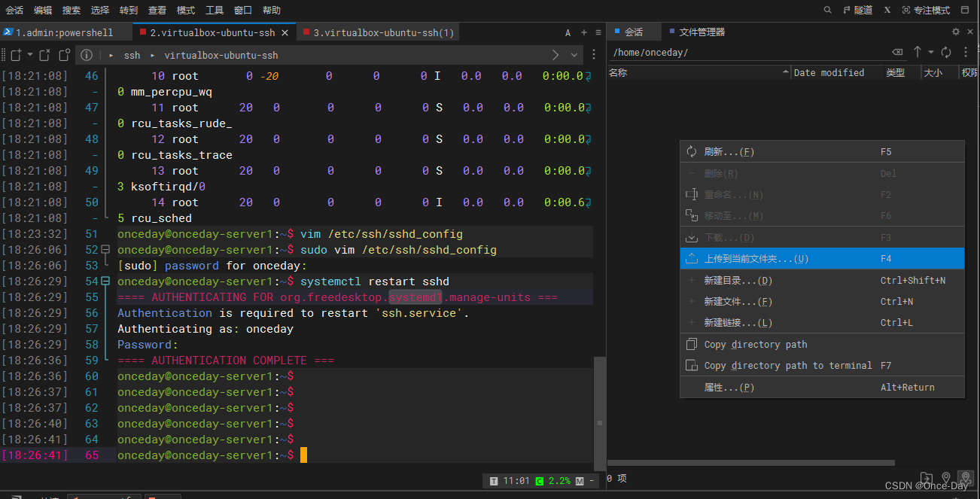Open session info circle icon

tap(87, 55)
